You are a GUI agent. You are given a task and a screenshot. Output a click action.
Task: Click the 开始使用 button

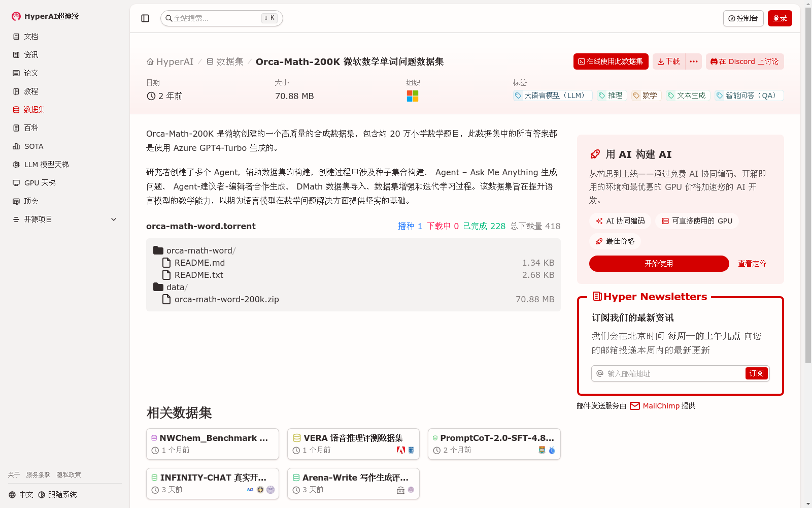click(659, 264)
